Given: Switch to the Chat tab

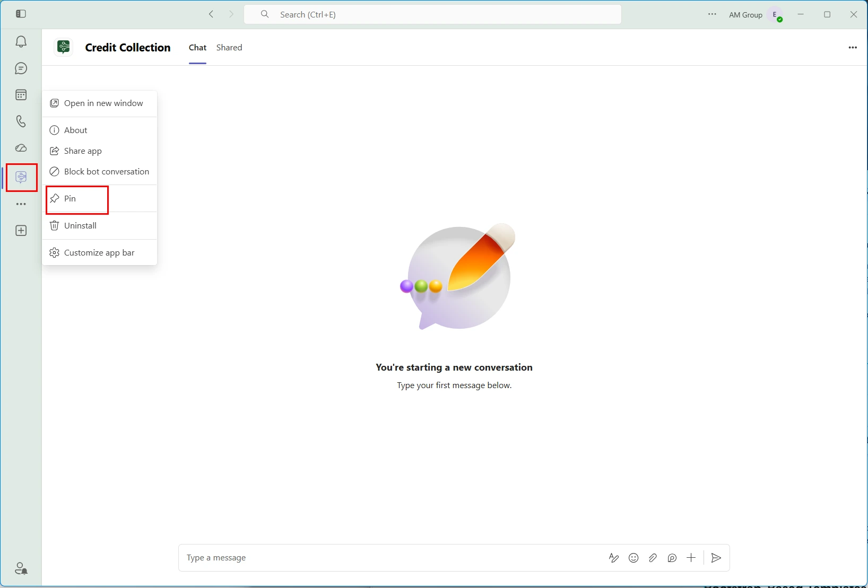Looking at the screenshot, I should pyautogui.click(x=197, y=48).
